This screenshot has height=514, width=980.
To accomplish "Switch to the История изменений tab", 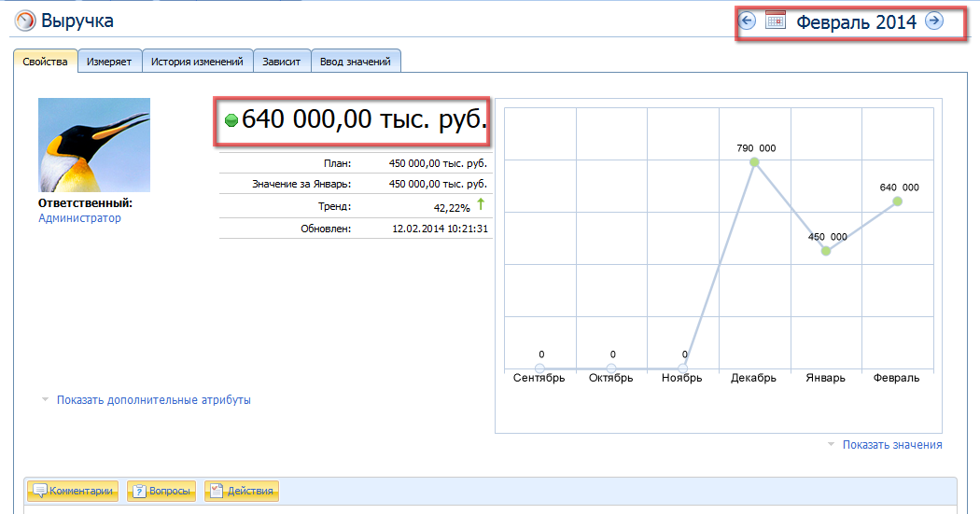I will click(197, 62).
